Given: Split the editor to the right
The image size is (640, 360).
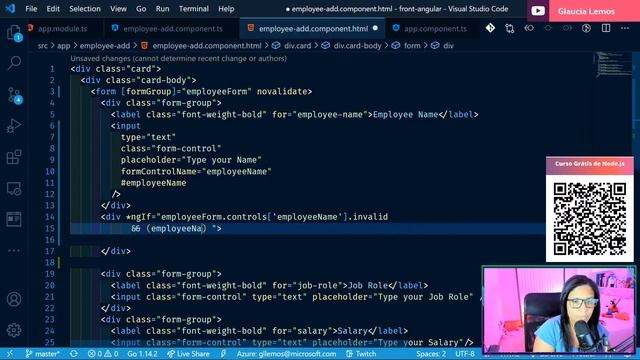Looking at the screenshot, I should [x=606, y=28].
